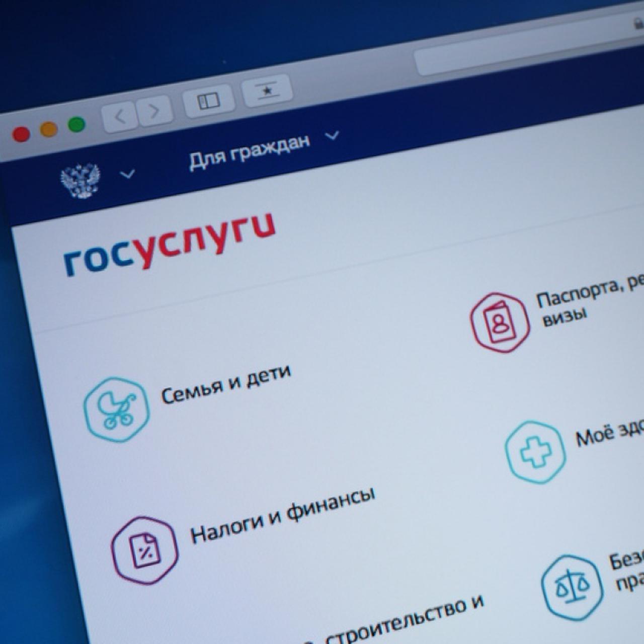644x644 pixels.
Task: Click the Safari forward arrow button
Action: click(x=154, y=110)
